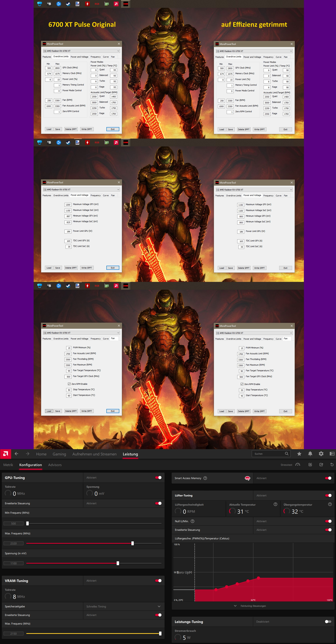The image size is (336, 644).
Task: Click the magnifier icon in the Suchen box
Action: pyautogui.click(x=286, y=453)
